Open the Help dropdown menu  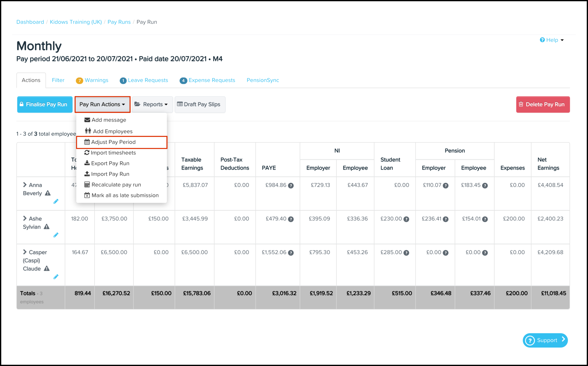(552, 40)
